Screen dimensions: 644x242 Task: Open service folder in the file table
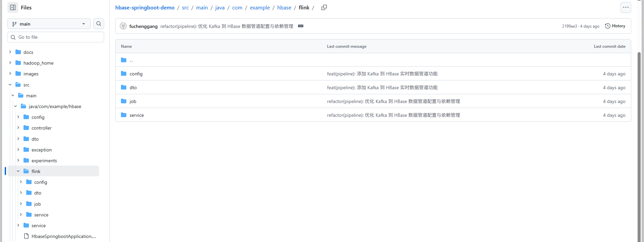coord(137,115)
